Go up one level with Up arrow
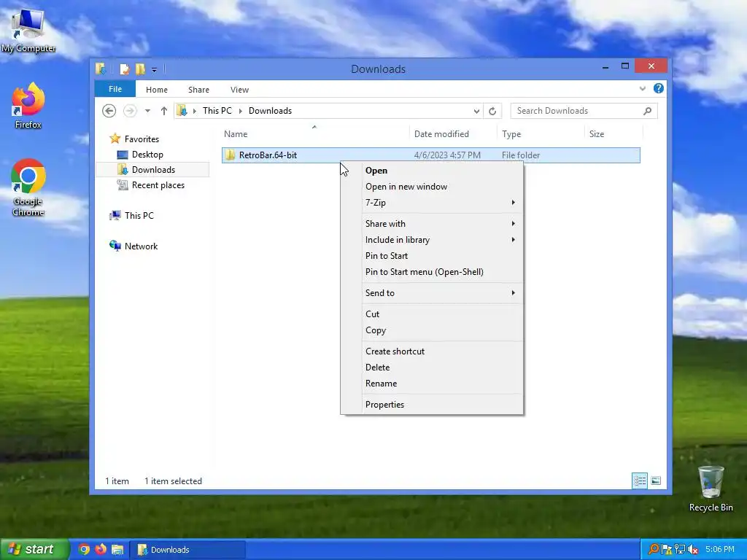The height and width of the screenshot is (560, 747). click(164, 111)
